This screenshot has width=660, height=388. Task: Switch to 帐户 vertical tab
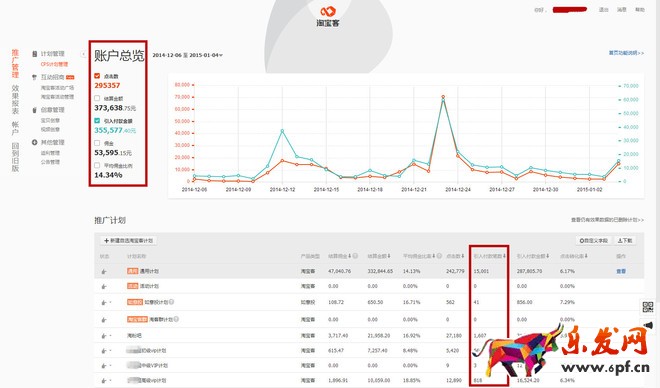15,128
